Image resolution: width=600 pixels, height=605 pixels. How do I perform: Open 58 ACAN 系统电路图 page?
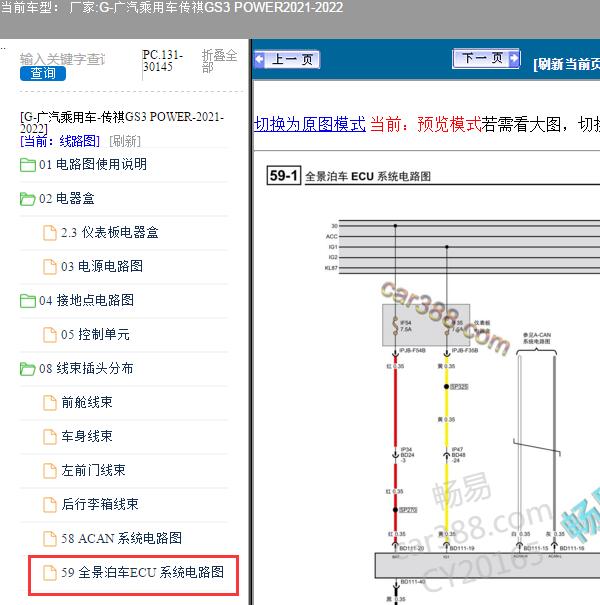[x=121, y=538]
